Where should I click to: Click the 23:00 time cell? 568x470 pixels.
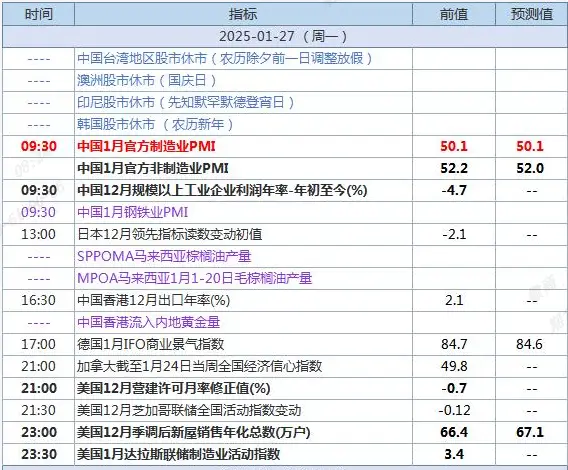(x=39, y=432)
